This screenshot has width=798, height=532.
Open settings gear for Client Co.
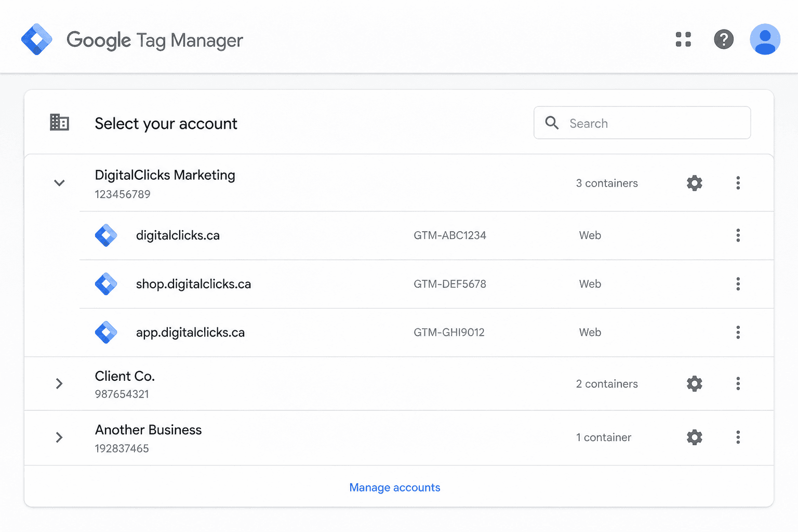(x=695, y=383)
